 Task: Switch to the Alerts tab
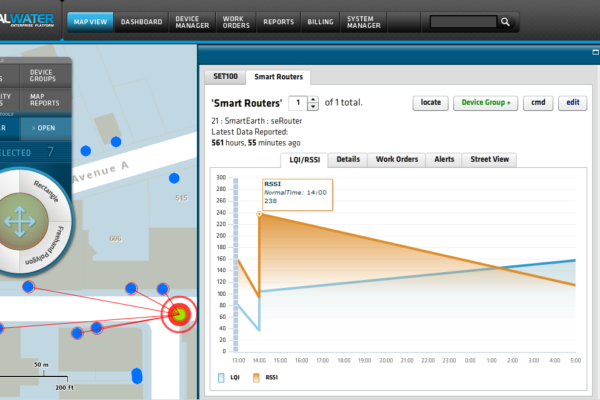pos(444,159)
